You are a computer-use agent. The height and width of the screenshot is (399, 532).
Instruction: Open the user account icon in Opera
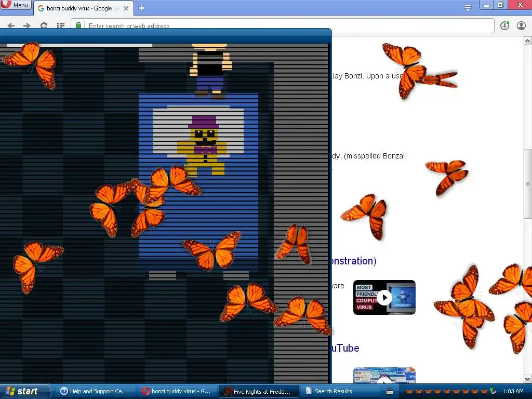(521, 25)
